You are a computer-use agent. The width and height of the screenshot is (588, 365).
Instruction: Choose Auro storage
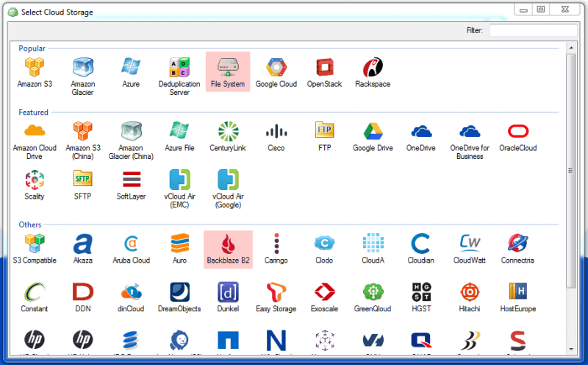(x=179, y=249)
